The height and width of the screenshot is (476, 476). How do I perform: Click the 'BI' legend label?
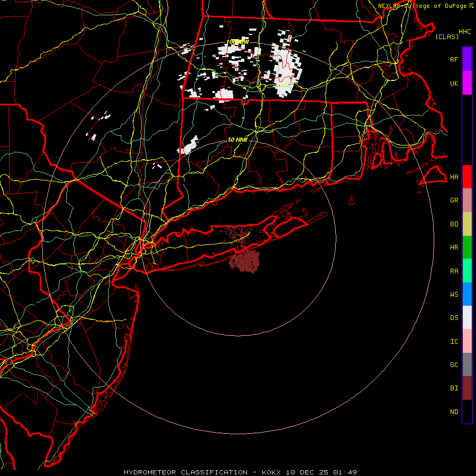coord(454,388)
